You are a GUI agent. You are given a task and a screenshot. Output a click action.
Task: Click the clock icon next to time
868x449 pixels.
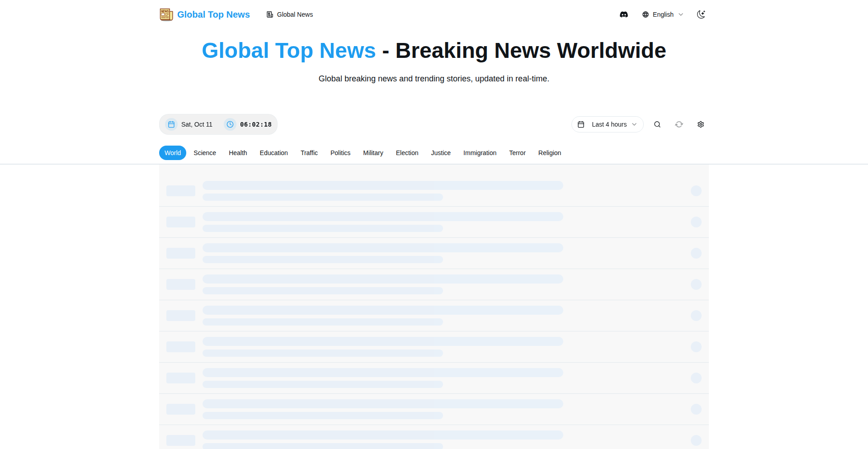click(230, 124)
